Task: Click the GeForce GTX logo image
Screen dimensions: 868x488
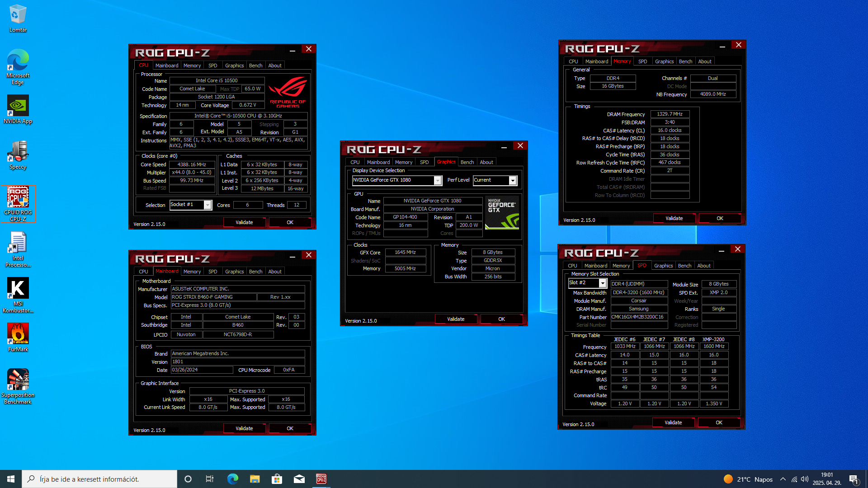Action: pyautogui.click(x=502, y=213)
